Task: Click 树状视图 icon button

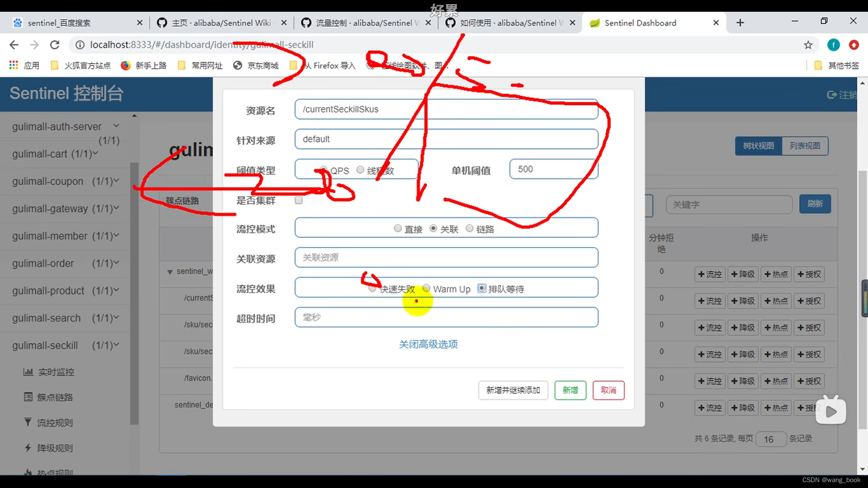Action: pos(758,145)
